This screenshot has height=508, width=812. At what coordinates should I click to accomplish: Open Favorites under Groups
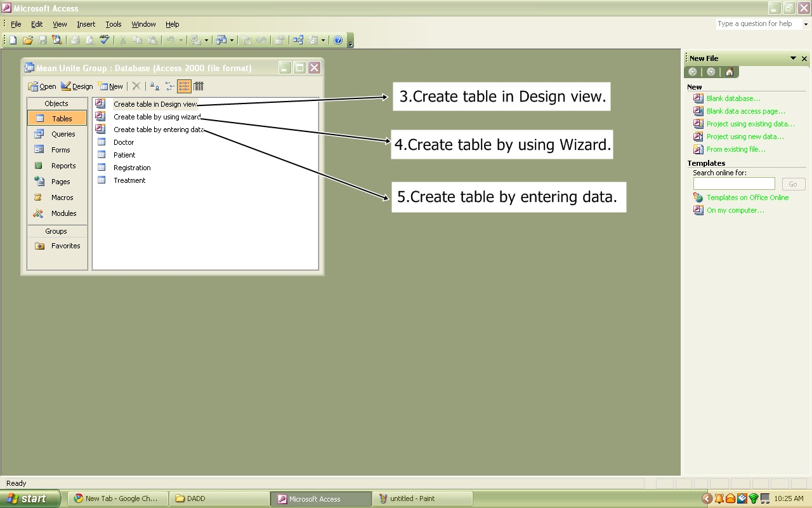(57, 246)
